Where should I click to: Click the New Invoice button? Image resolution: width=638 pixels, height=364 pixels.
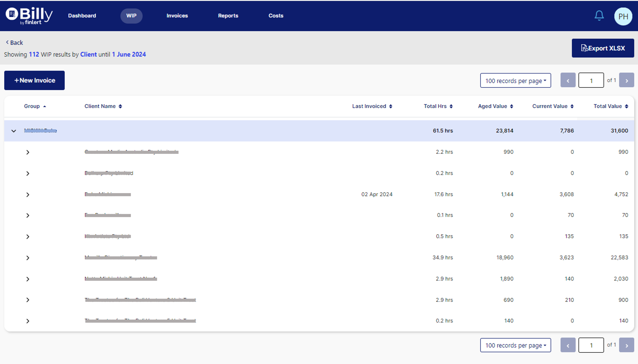point(34,80)
